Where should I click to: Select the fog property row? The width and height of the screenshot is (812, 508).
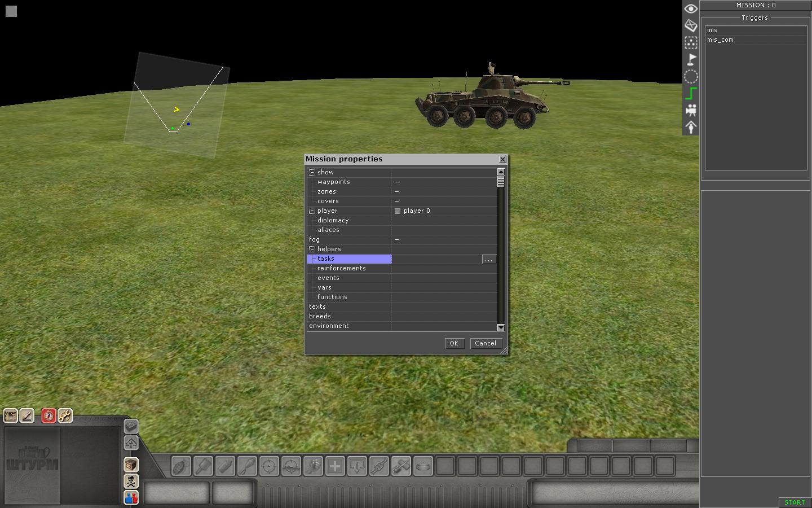pos(401,239)
